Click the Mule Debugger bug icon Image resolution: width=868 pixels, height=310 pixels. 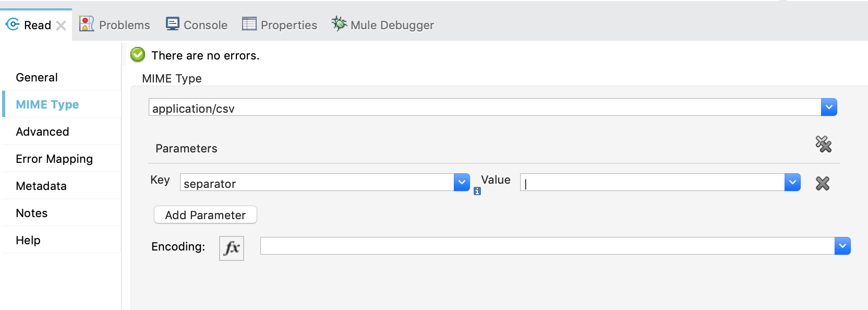coord(340,23)
